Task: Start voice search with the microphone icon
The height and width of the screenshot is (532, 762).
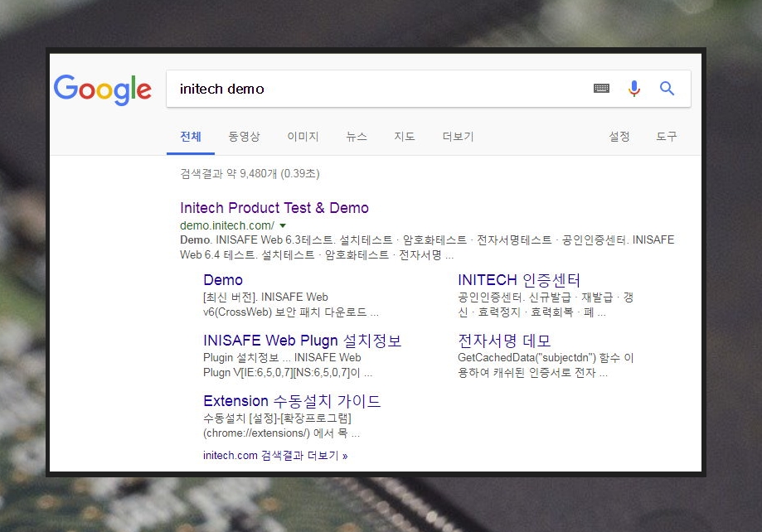Action: point(633,89)
